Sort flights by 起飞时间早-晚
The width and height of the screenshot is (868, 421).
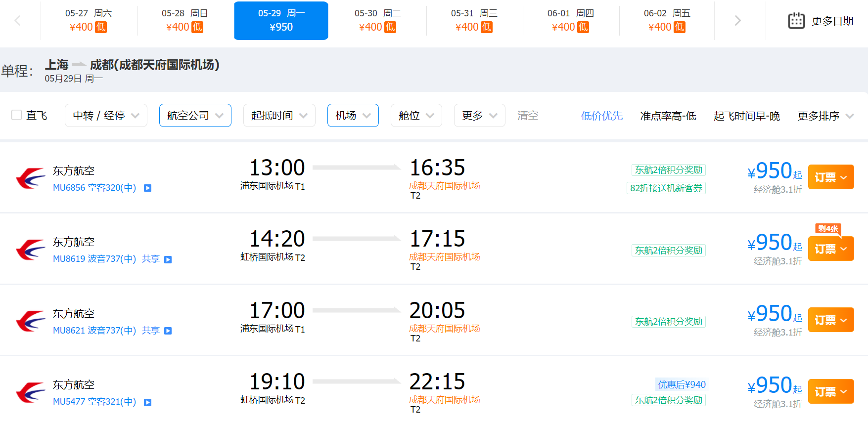(x=746, y=116)
